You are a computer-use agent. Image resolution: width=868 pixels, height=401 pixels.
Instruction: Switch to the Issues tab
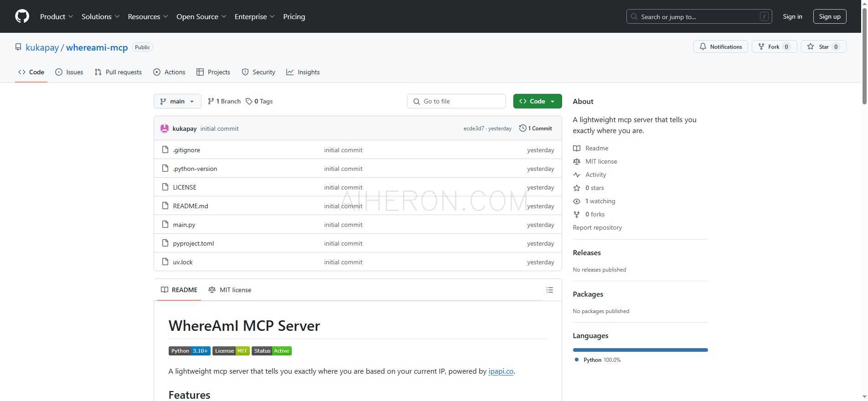[69, 72]
